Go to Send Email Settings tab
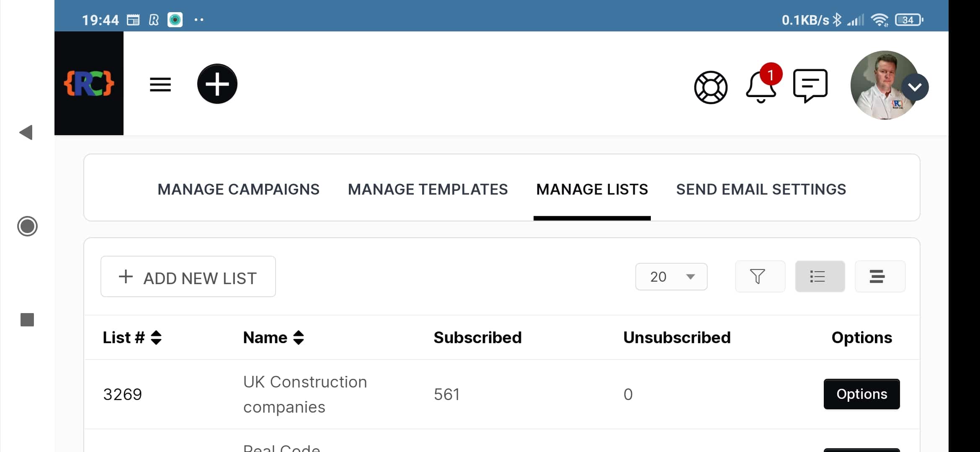 (x=761, y=190)
